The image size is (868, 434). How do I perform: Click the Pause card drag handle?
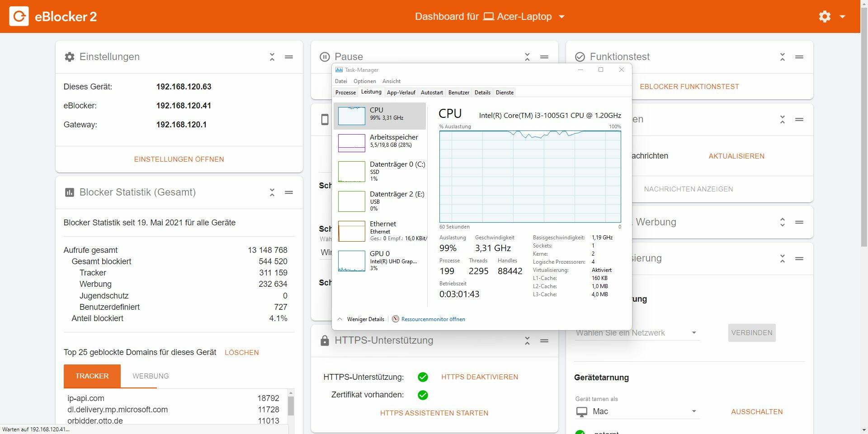(x=544, y=57)
